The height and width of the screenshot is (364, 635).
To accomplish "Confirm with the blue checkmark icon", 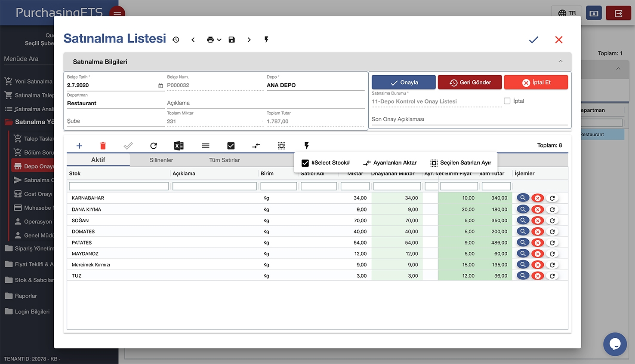I will point(533,40).
